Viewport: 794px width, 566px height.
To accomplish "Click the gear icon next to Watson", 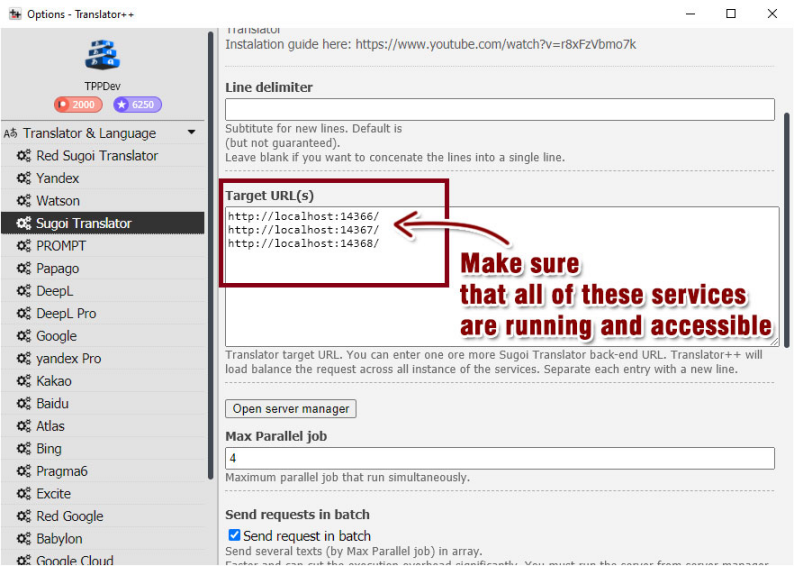I will (x=23, y=201).
